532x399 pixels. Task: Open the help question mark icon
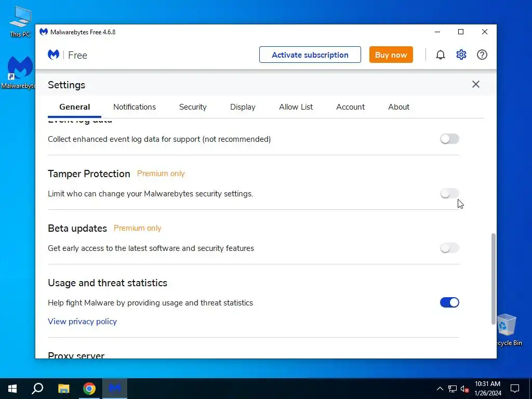point(482,55)
